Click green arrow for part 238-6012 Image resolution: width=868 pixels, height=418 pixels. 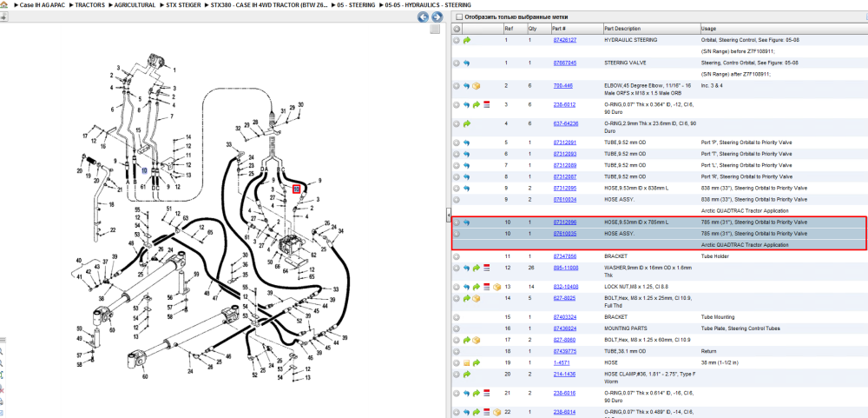tap(476, 104)
